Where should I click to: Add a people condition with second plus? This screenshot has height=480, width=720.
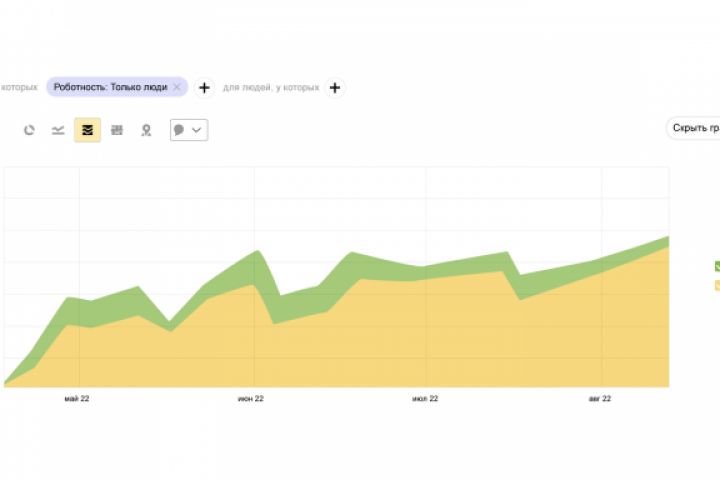tap(335, 88)
